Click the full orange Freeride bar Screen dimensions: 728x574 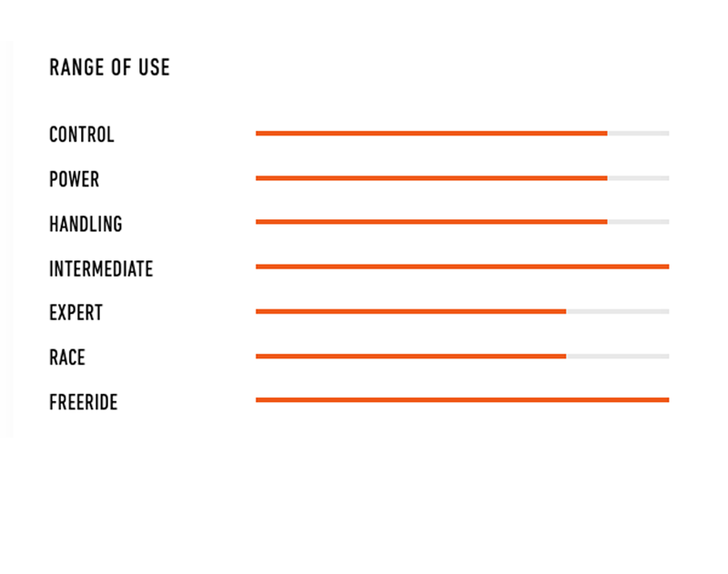click(462, 400)
